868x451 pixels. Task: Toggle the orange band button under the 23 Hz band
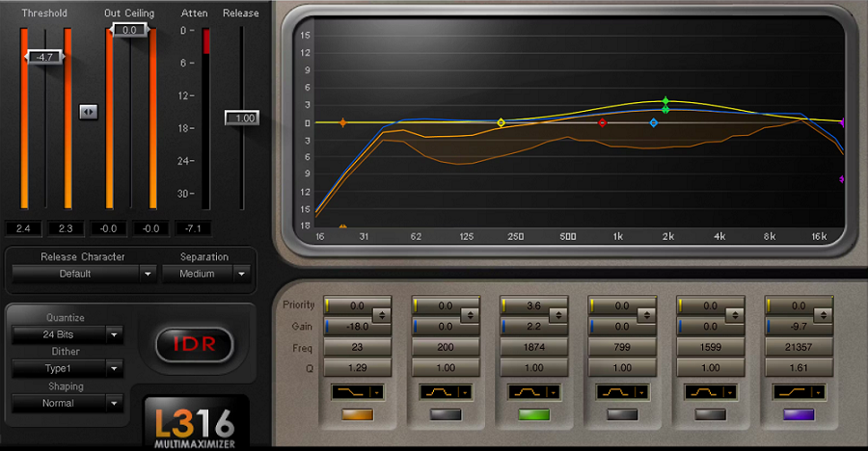pyautogui.click(x=357, y=414)
